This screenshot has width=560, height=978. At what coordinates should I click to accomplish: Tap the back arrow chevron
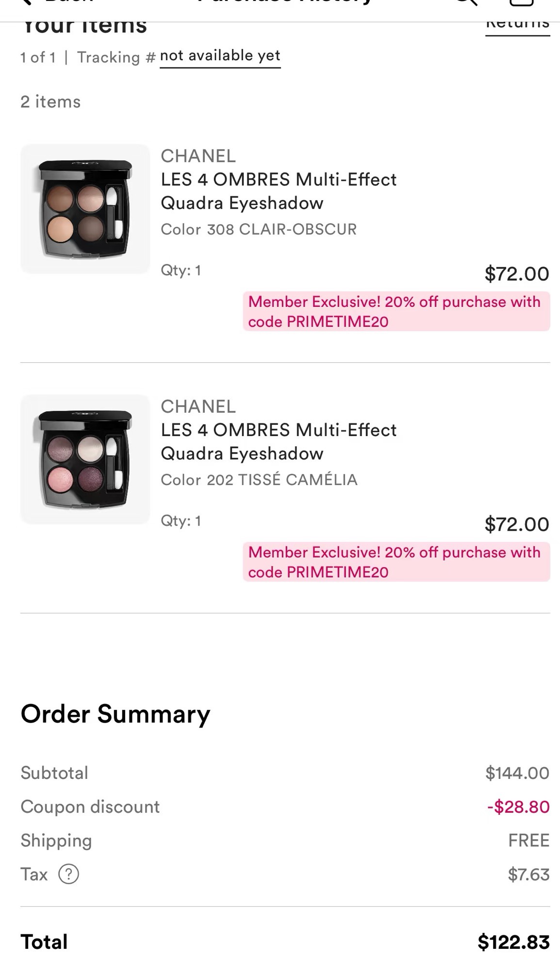(27, 2)
